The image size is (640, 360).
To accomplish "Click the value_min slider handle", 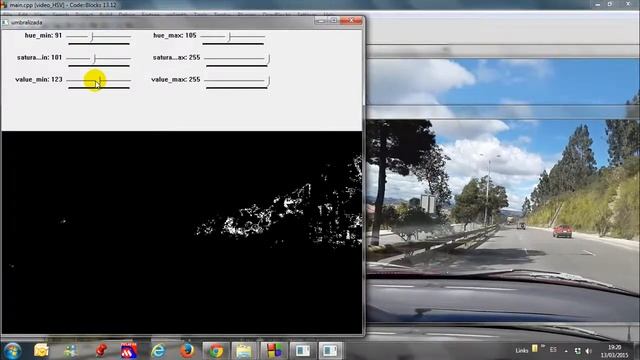I will (x=99, y=81).
